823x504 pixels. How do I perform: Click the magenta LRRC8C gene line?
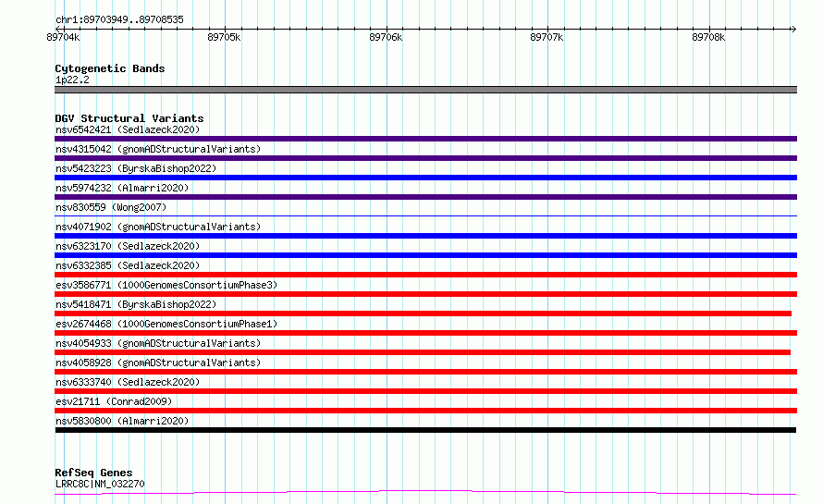coord(425,492)
